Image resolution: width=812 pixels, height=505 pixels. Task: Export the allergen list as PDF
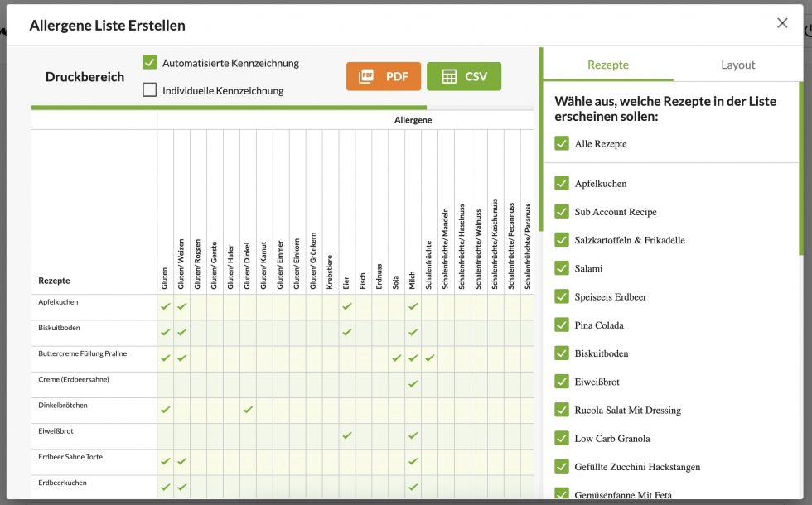384,76
